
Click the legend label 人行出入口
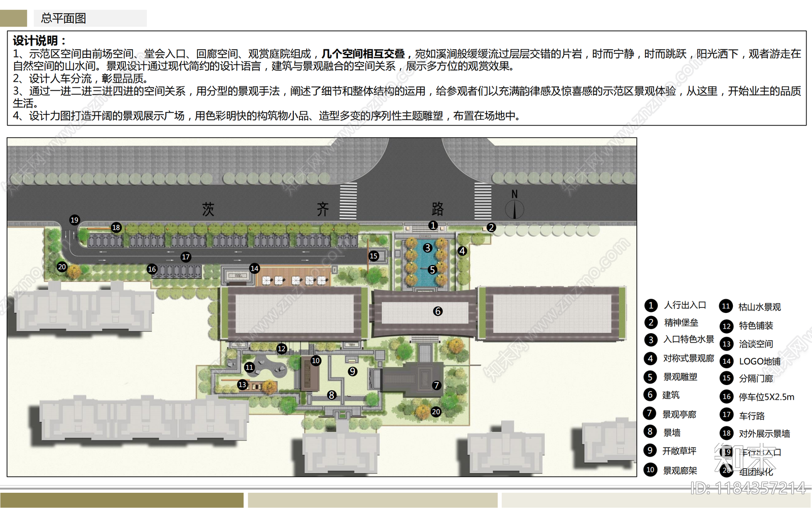(685, 305)
